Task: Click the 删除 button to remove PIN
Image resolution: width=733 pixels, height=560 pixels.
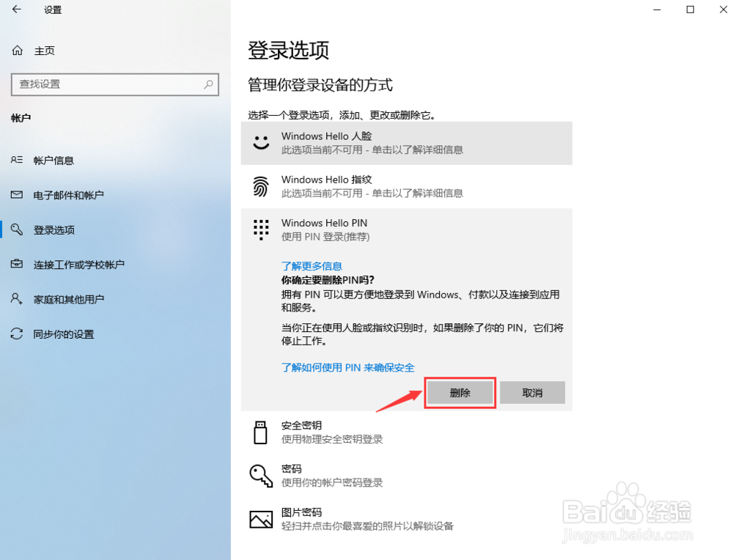Action: 460,393
